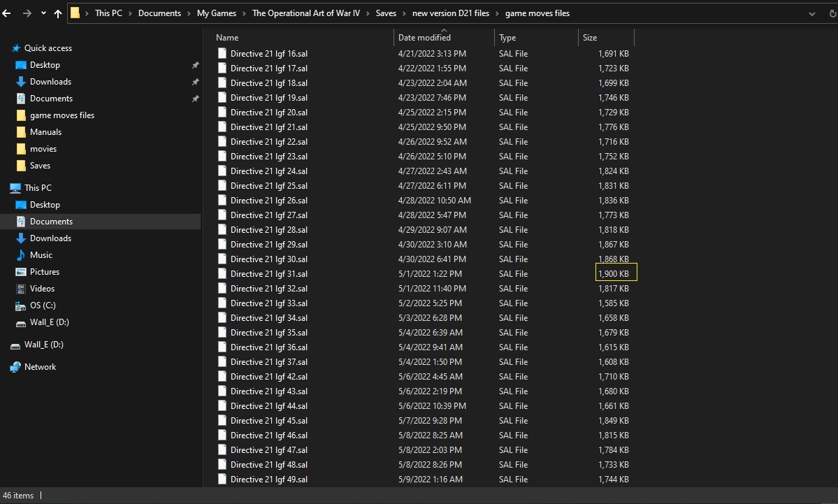Select file 'Directive 21 lgf 22.sal'
This screenshot has width=838, height=504.
click(269, 142)
